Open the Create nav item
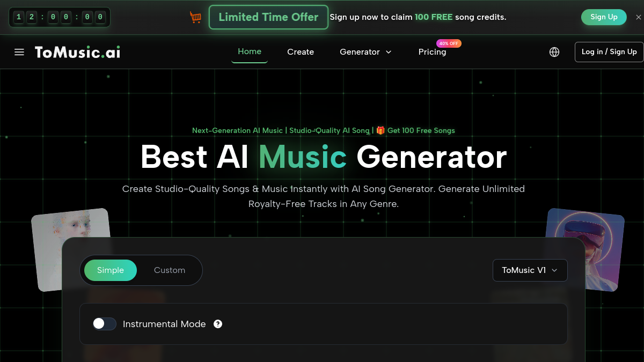Screen dimensions: 644x362 point(301,52)
